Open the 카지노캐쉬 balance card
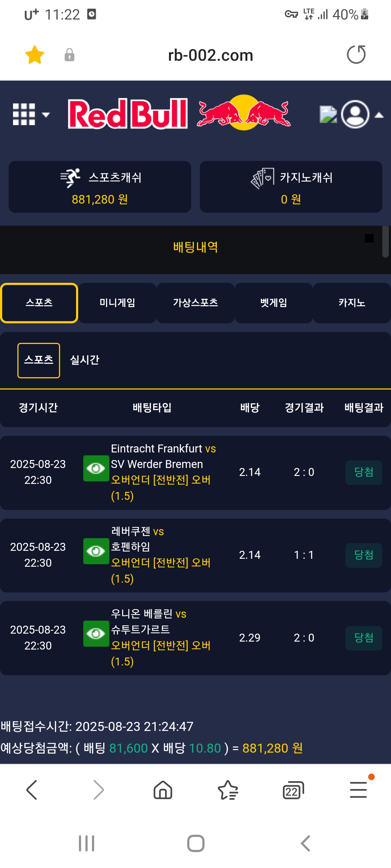This screenshot has height=868, width=391. coord(291,187)
